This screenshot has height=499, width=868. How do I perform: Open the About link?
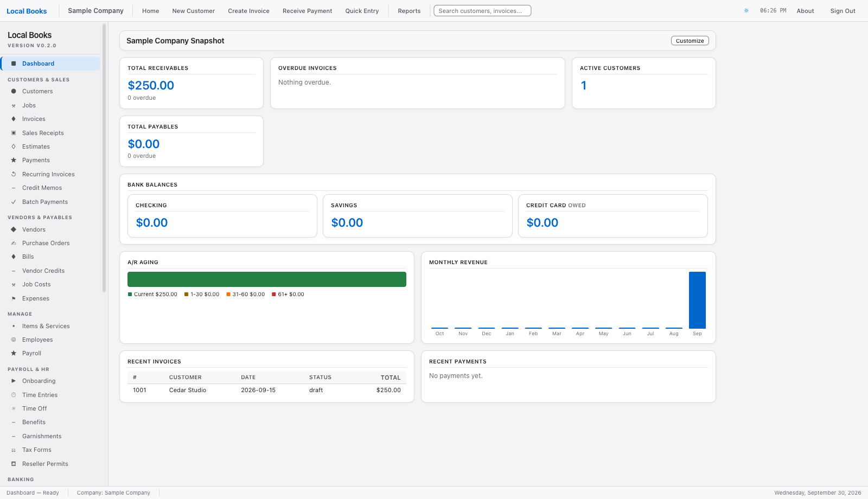[805, 11]
